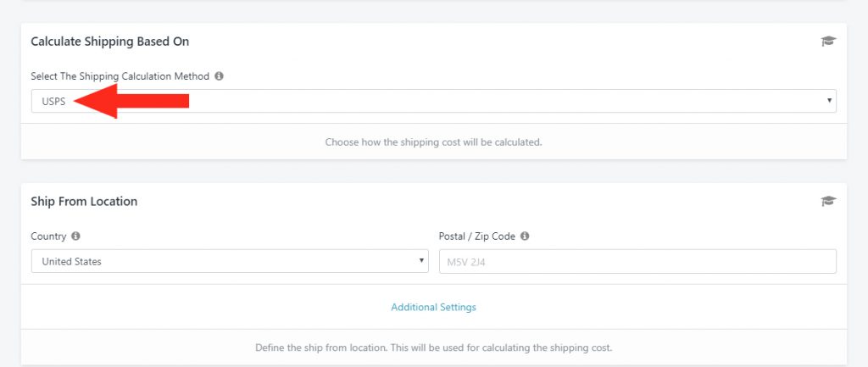
Task: Click the arrow of the shipping method selector
Action: [829, 101]
